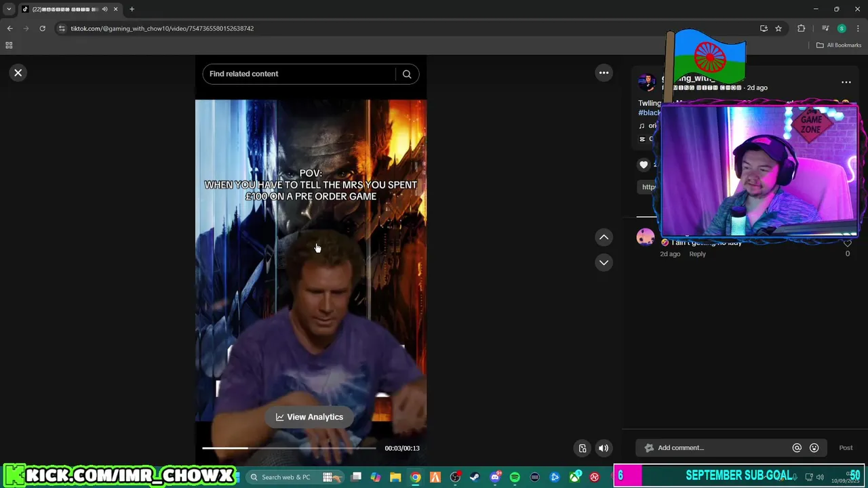The image size is (868, 488).
Task: Open Xbox app from taskbar
Action: [574, 477]
